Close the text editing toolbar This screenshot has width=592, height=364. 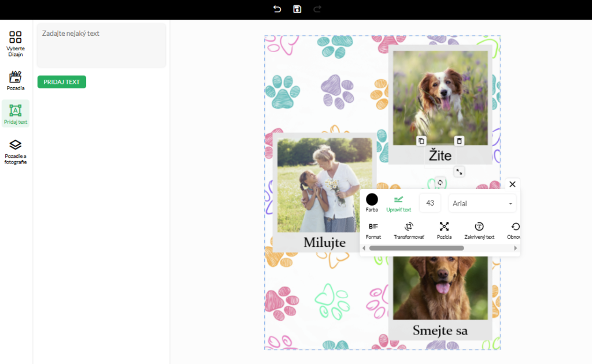[x=512, y=184]
